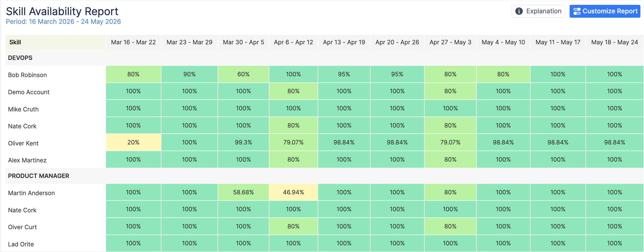Click the Lad Orite row label
Image resolution: width=644 pixels, height=252 pixels.
tap(21, 244)
